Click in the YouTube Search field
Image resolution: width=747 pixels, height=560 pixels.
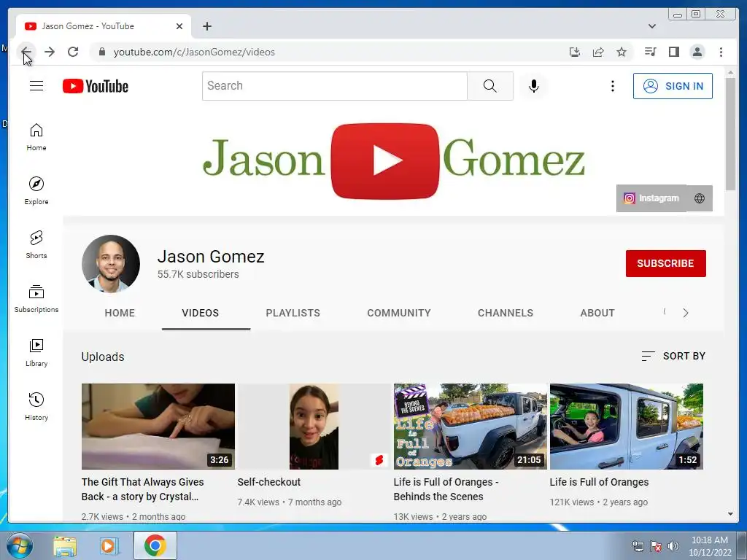334,86
